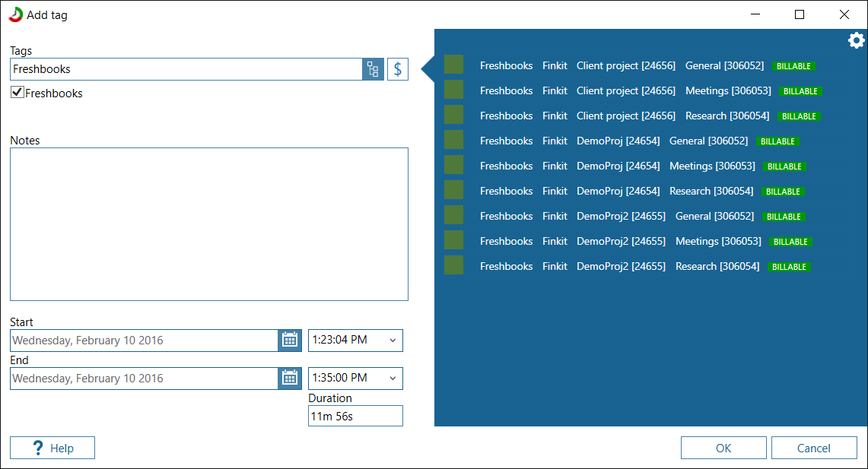Click BILLABLE badge on DemoProj2 Meetings row
The width and height of the screenshot is (868, 469).
pos(790,242)
